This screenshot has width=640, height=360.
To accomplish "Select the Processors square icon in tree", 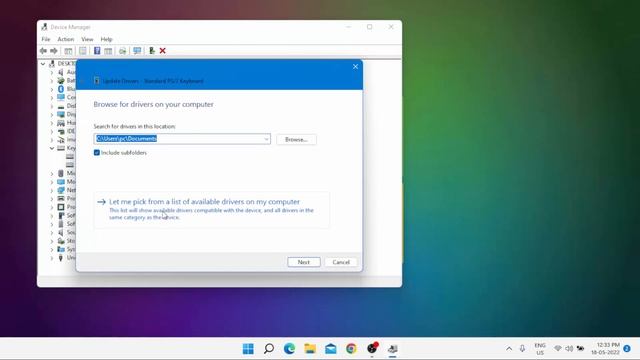I will (61, 207).
